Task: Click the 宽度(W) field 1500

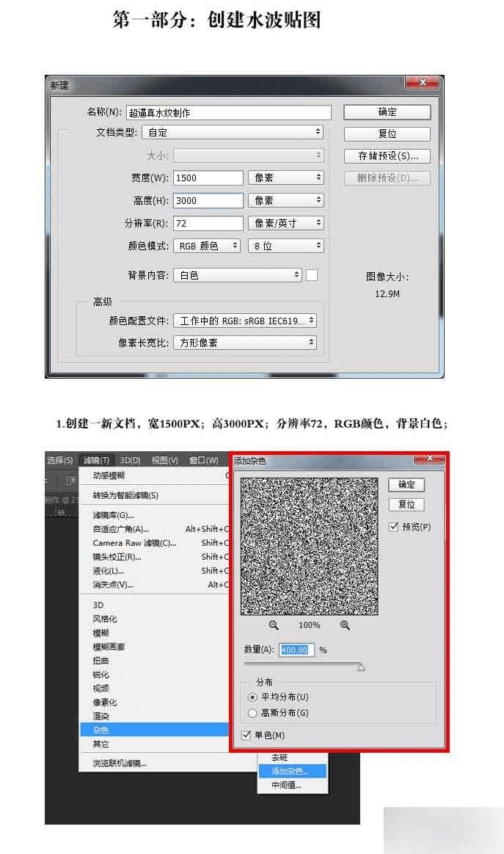Action: [x=208, y=178]
